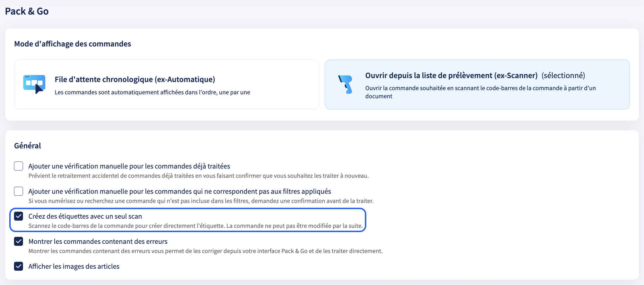The image size is (644, 285).
Task: Click label about commandes not matching filtres appliqués
Action: click(x=180, y=191)
